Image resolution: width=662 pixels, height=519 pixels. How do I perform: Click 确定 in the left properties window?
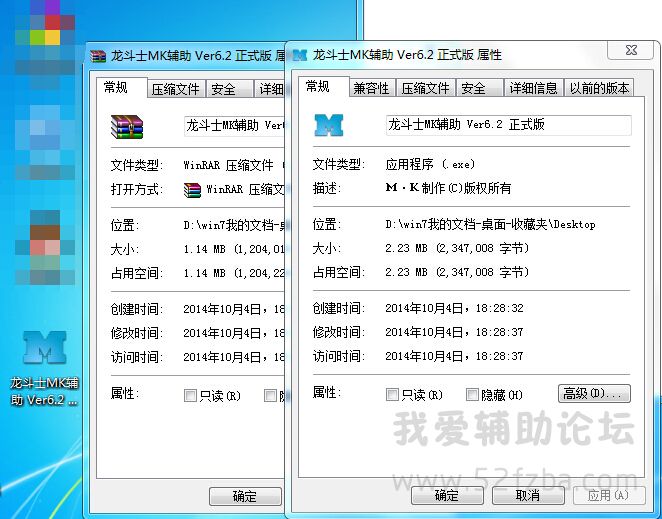245,496
